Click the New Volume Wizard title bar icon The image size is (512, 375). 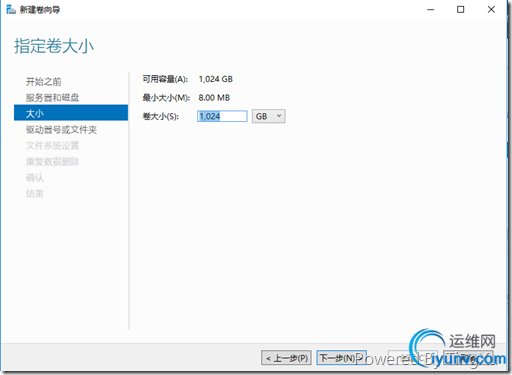click(x=11, y=10)
